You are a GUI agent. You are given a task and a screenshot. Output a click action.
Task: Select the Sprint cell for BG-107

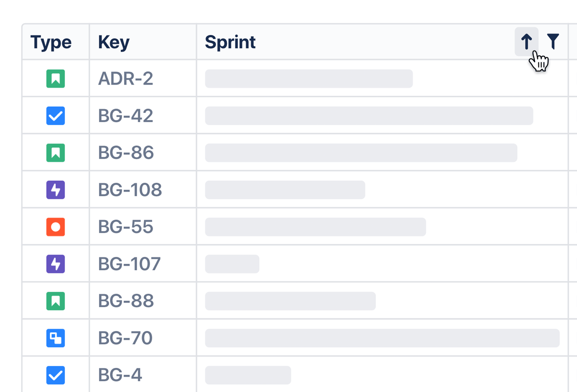point(382,264)
